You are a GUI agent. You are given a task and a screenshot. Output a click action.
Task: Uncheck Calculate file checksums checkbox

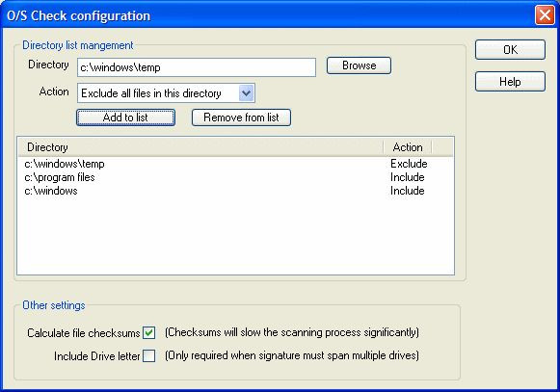[x=149, y=332]
